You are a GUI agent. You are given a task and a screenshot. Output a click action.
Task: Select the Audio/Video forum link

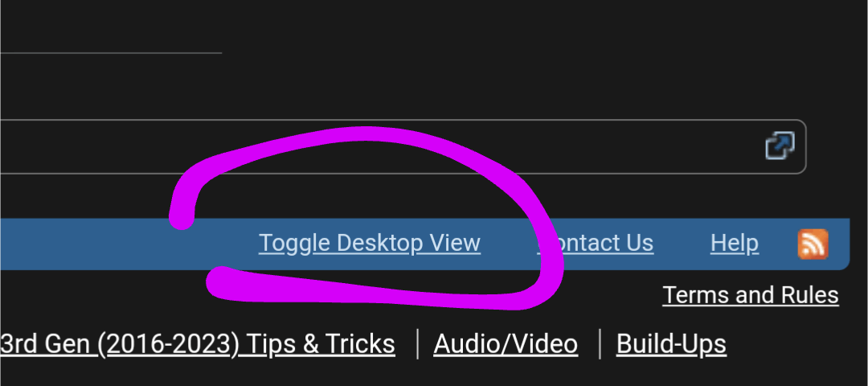pyautogui.click(x=506, y=344)
